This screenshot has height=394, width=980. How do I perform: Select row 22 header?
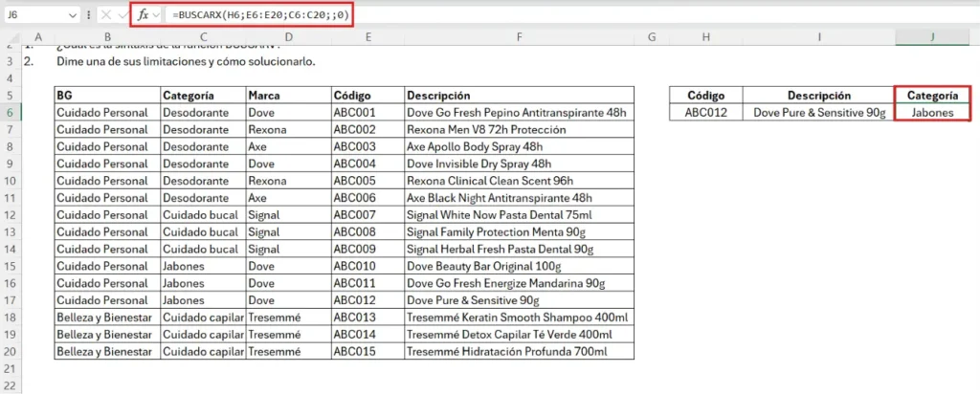click(11, 385)
